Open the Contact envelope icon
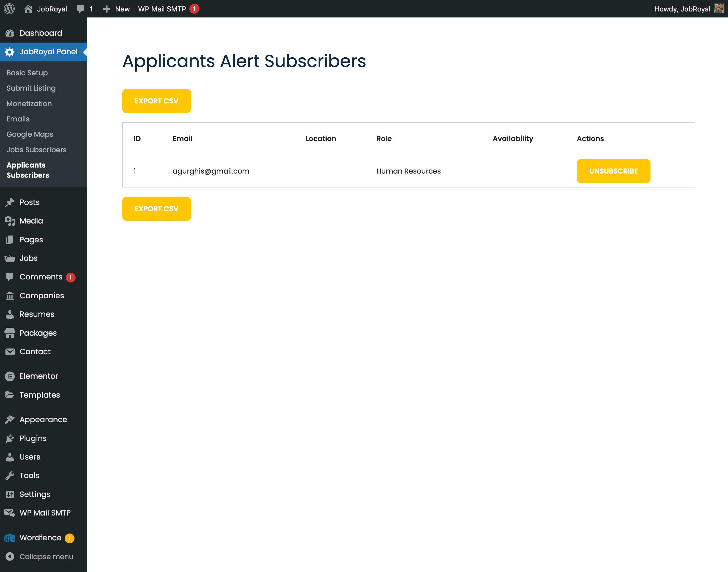The image size is (728, 572). [x=10, y=352]
